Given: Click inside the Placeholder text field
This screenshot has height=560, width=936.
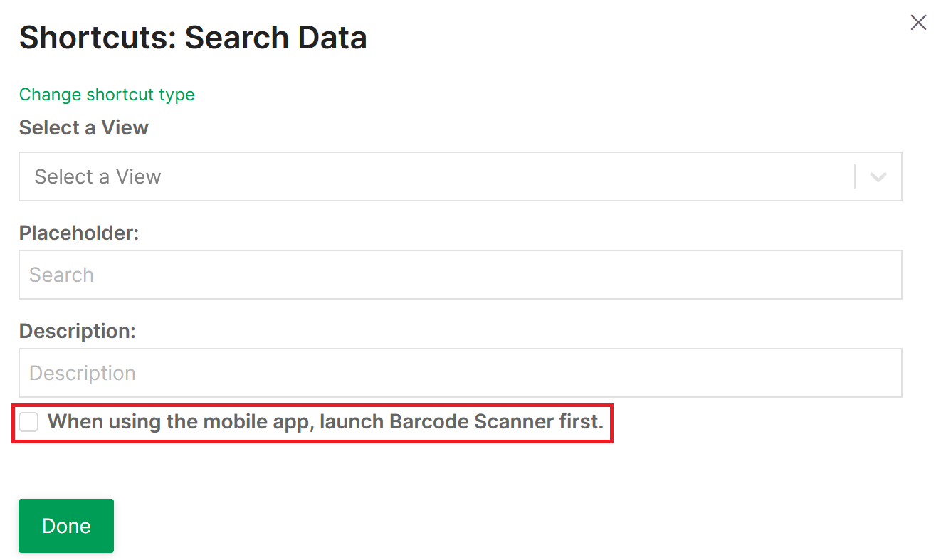Looking at the screenshot, I should [x=461, y=275].
